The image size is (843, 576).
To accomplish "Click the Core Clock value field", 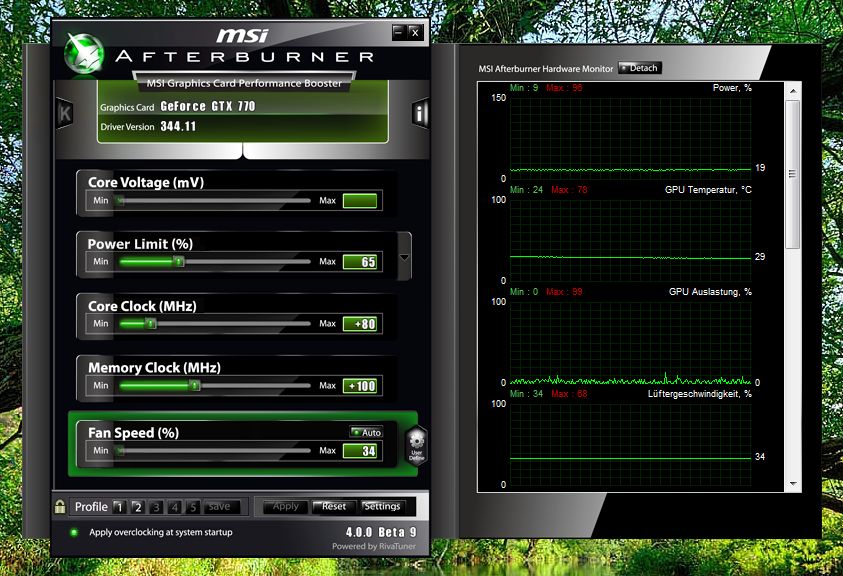I will pyautogui.click(x=360, y=324).
